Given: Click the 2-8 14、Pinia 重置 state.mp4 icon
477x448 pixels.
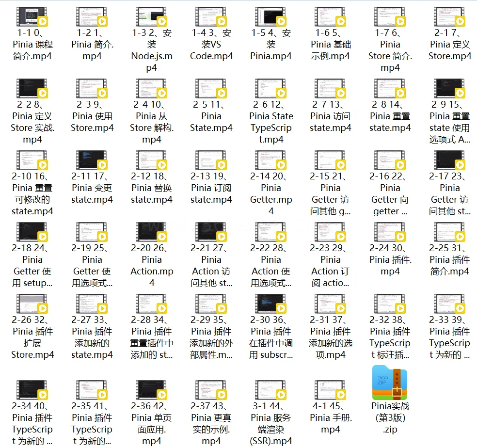Looking at the screenshot, I should click(390, 88).
